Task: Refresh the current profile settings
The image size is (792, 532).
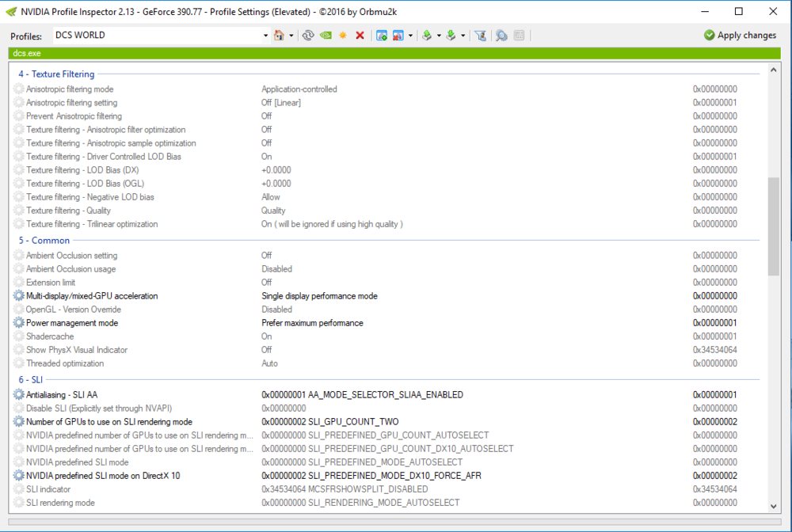Action: (x=308, y=36)
